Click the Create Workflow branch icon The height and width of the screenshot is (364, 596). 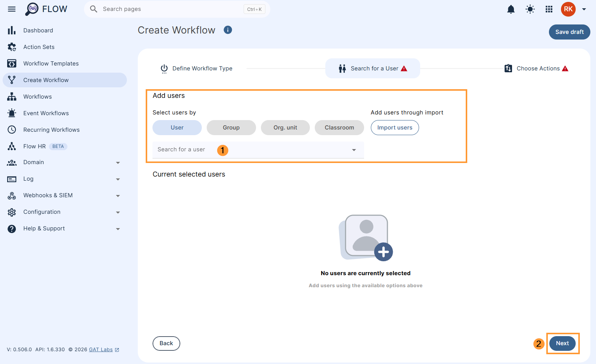point(12,80)
